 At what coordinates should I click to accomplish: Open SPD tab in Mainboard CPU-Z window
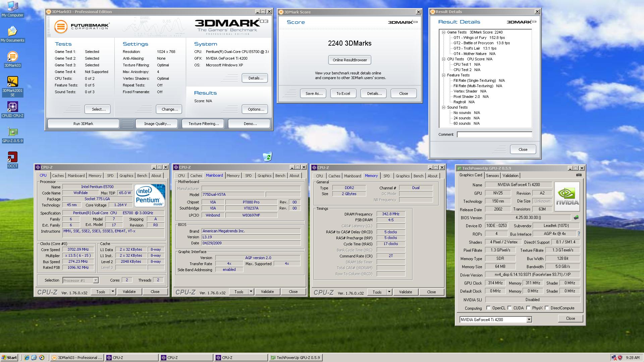pos(248,176)
